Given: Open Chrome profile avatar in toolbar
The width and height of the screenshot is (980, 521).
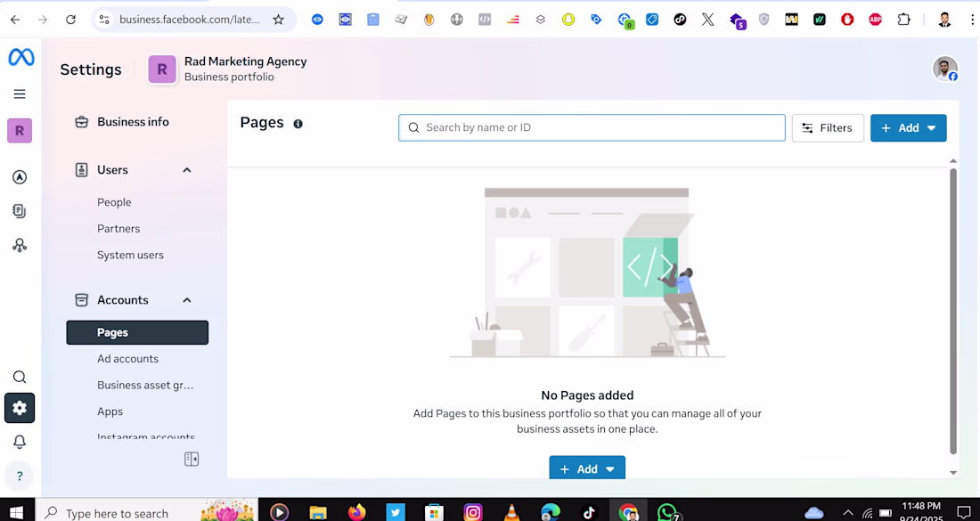Looking at the screenshot, I should pyautogui.click(x=944, y=20).
